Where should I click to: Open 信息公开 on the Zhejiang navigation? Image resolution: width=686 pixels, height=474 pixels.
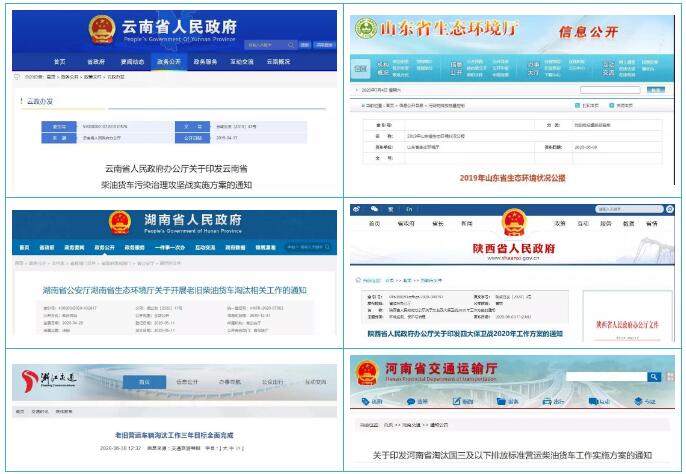point(187,382)
